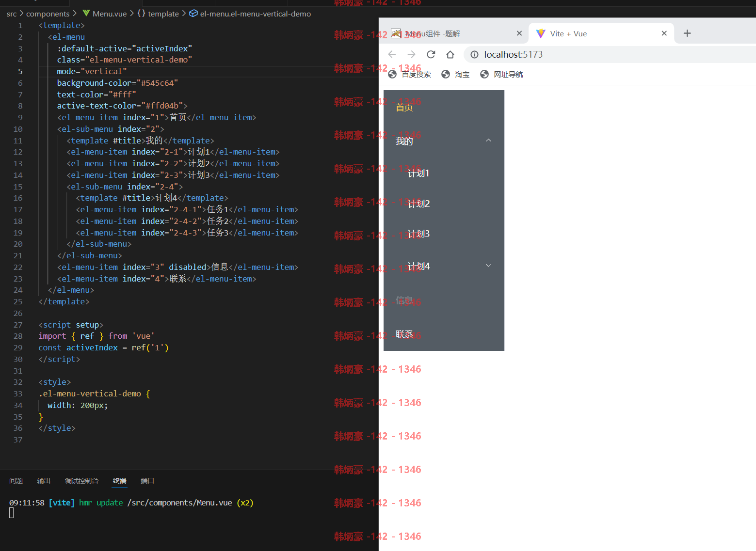
Task: Click the #fff text-color value
Action: click(x=123, y=94)
